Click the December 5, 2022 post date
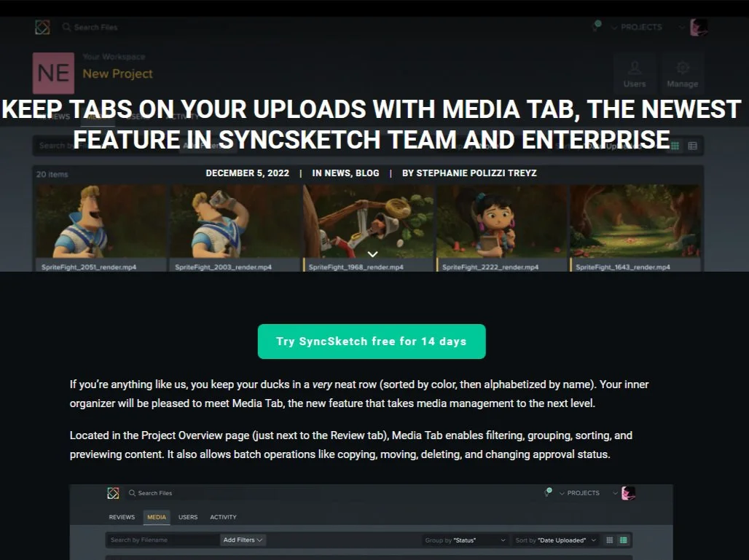The height and width of the screenshot is (560, 749). (x=248, y=173)
